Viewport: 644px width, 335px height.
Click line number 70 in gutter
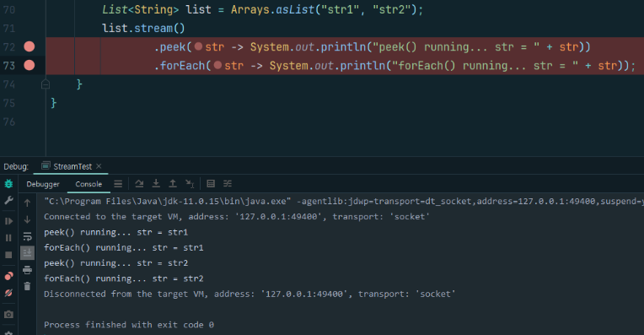pyautogui.click(x=9, y=9)
